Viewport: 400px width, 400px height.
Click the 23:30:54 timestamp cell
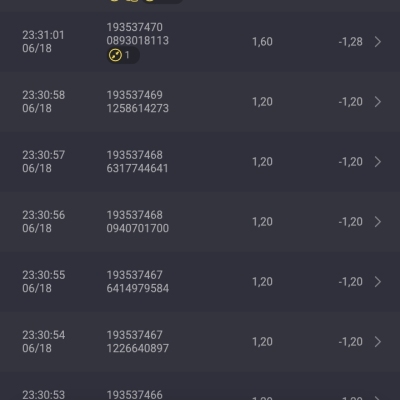[44, 342]
